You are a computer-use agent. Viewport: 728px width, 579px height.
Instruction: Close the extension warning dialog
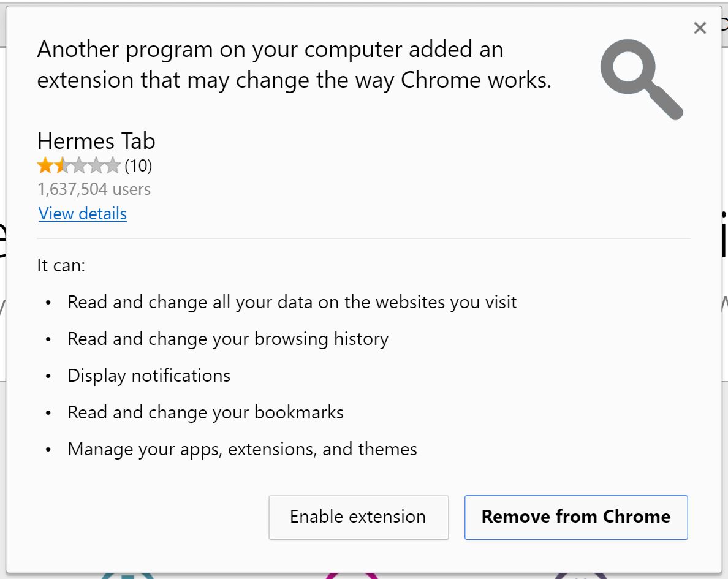(x=700, y=28)
